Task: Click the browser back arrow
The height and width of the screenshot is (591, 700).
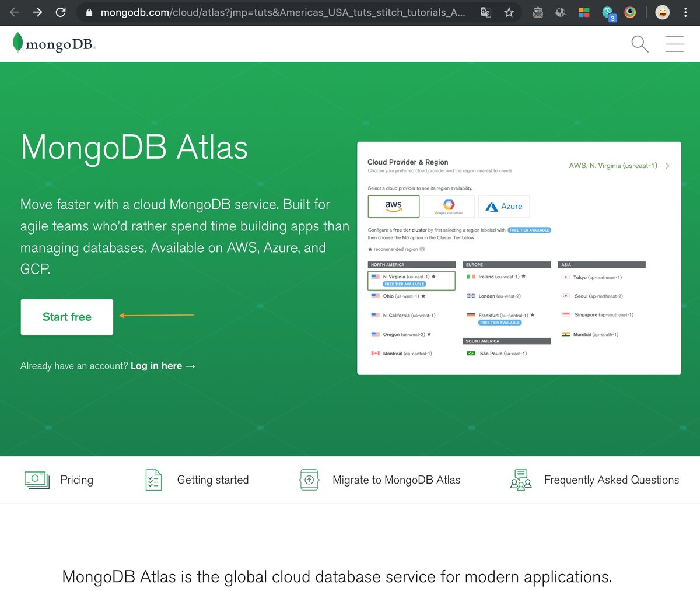Action: [15, 12]
